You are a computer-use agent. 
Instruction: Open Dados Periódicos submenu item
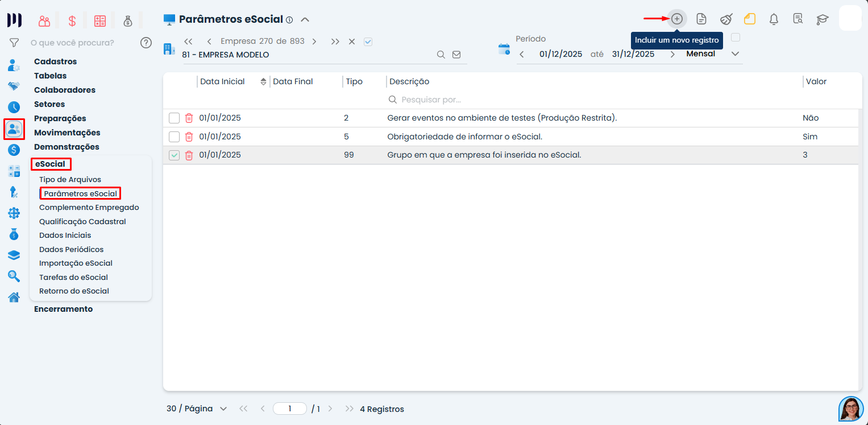(71, 249)
